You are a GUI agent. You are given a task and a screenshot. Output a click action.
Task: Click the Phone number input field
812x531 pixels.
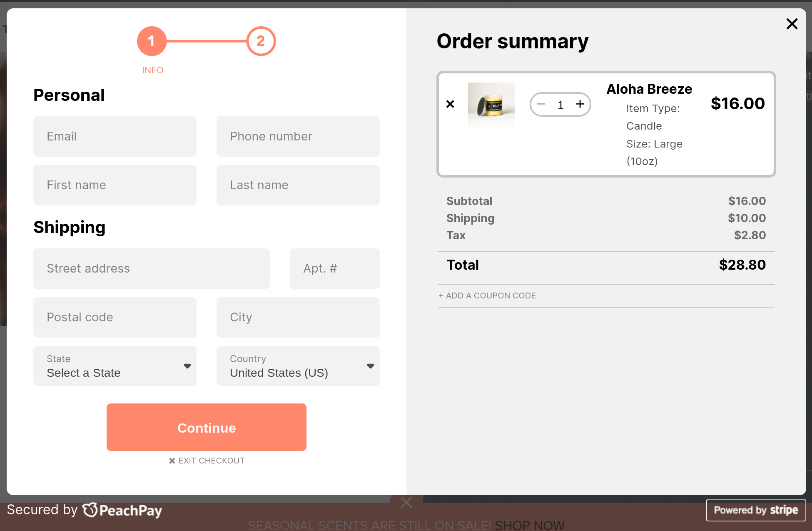(x=298, y=136)
